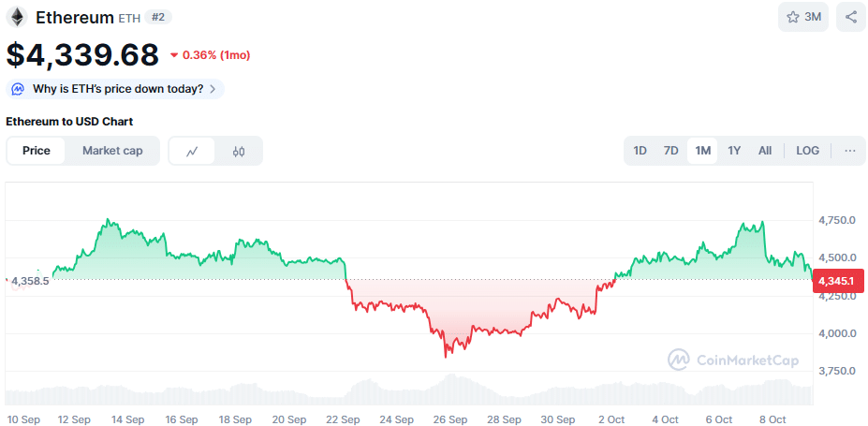Choose the 1Y time range
868x426 pixels.
coord(734,151)
